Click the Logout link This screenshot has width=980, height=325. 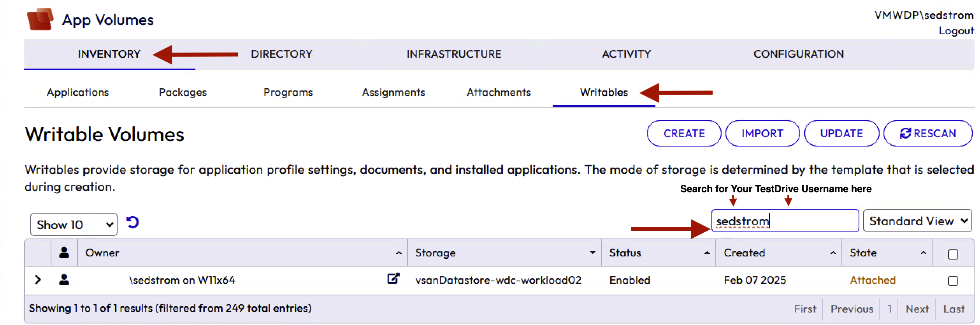pos(955,31)
